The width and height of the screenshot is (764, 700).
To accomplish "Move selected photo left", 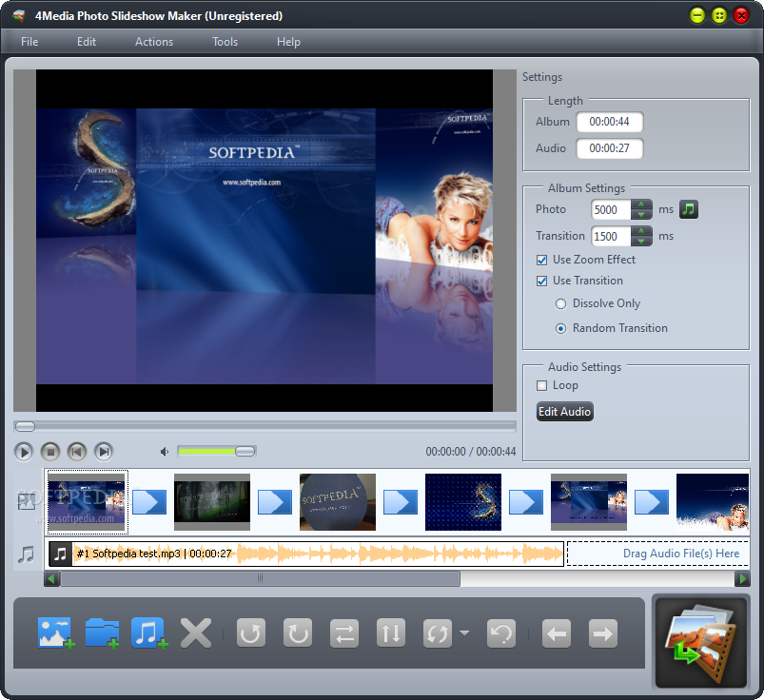I will (557, 633).
